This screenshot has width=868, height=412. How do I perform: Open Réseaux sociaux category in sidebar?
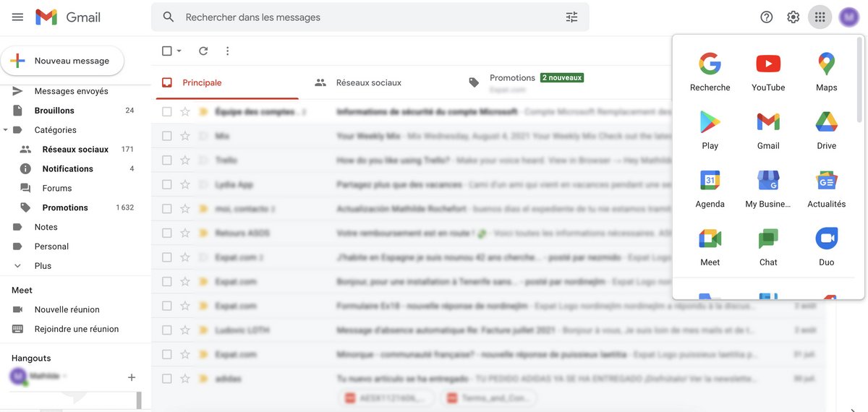75,150
